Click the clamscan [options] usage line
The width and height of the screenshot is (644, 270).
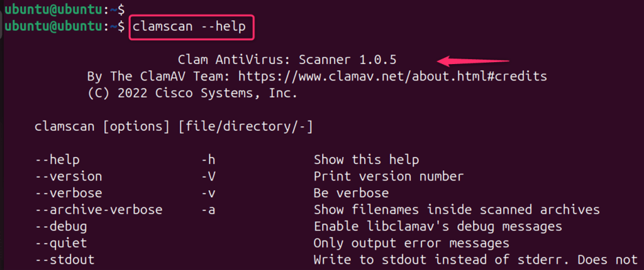coord(174,127)
